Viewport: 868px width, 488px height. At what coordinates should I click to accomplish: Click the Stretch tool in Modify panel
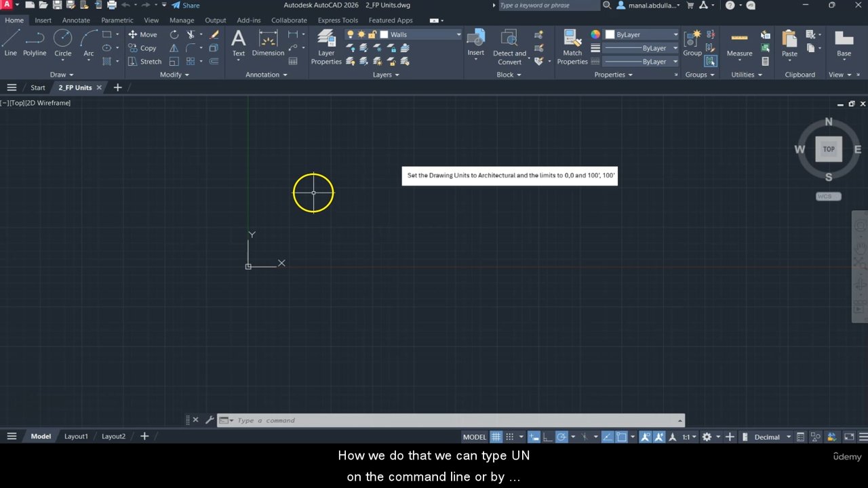coord(144,62)
